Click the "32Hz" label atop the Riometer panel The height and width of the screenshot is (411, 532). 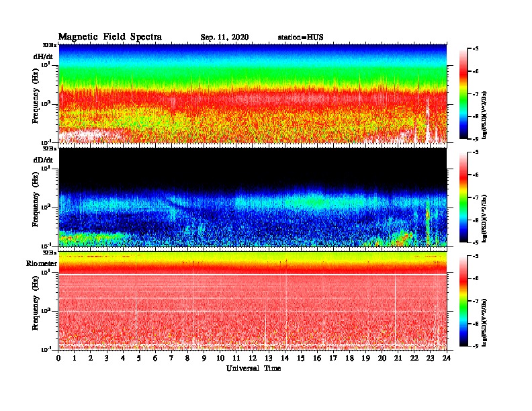pyautogui.click(x=50, y=253)
